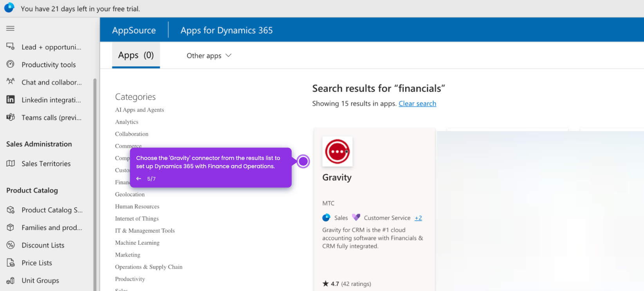Click the Gravity for CRM description text
This screenshot has width=644, height=291.
coord(373,238)
